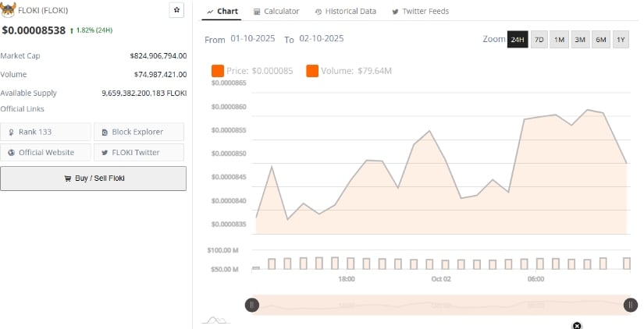Click the FLOKI coin logo
Screen dimensions: 644x329
9,9
